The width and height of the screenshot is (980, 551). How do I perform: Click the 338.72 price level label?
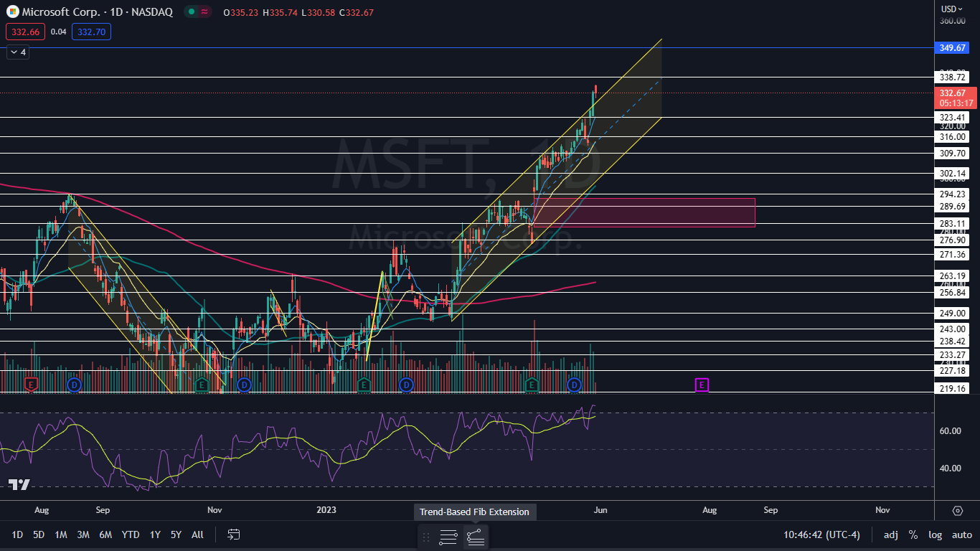coord(953,77)
